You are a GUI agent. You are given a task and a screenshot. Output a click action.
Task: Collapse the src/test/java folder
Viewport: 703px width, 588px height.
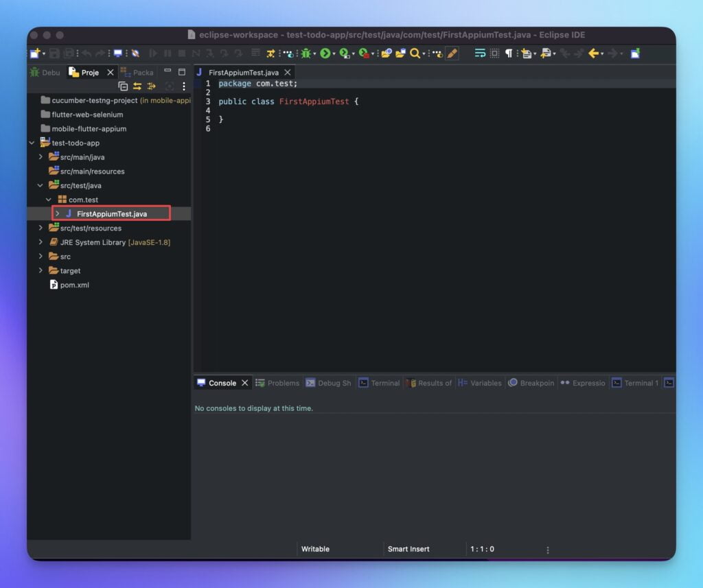40,185
